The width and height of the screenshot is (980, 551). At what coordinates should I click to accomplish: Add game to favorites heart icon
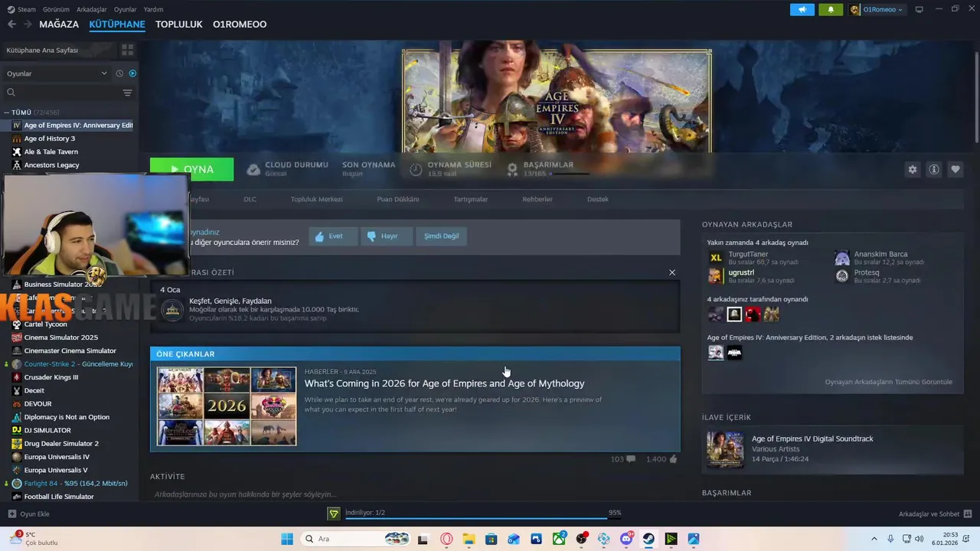955,170
